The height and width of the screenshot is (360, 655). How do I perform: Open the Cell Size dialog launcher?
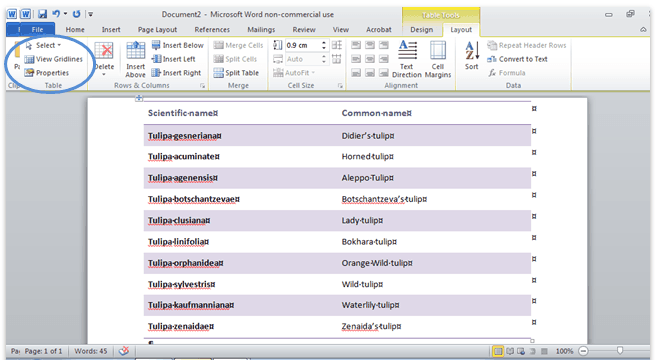pos(340,86)
